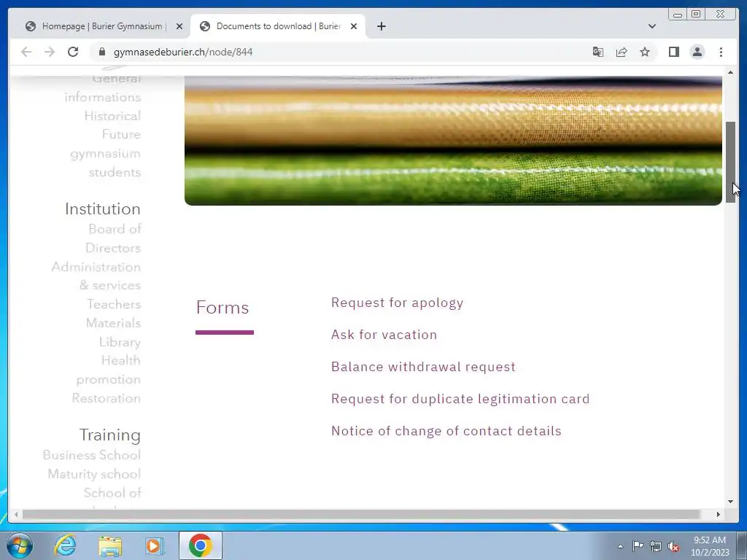The width and height of the screenshot is (747, 560).
Task: Open General informations in sidebar
Action: pyautogui.click(x=103, y=87)
